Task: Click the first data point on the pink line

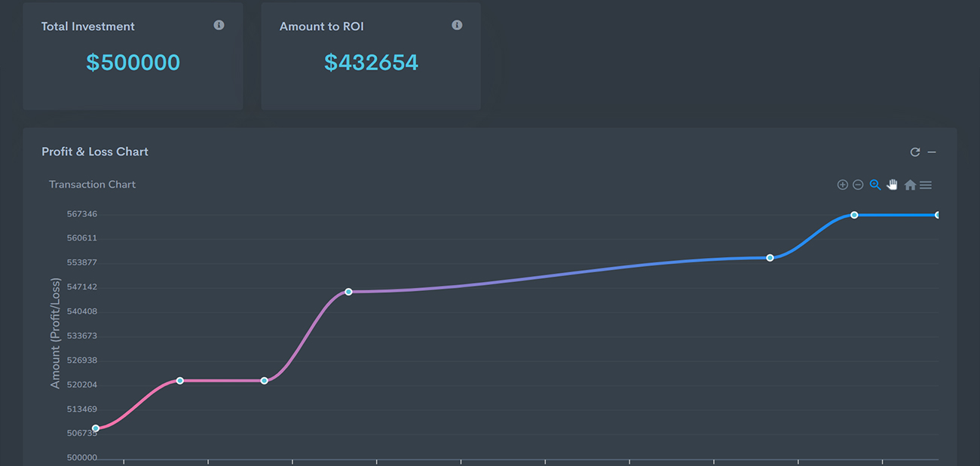Action: [96, 428]
